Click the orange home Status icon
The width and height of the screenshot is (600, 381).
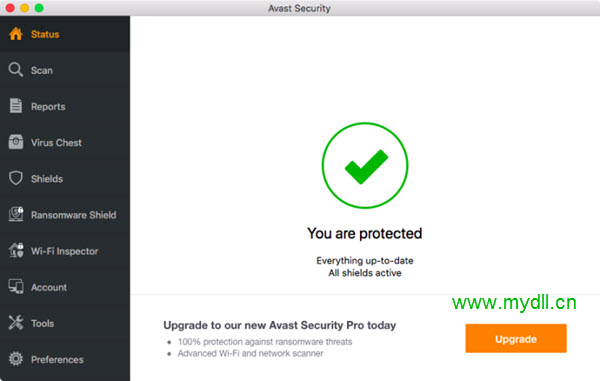[16, 34]
